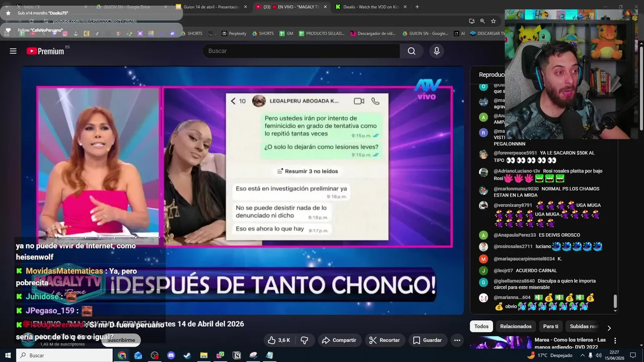Switch to GUION SN - Google Drive tab
This screenshot has height=362, width=644.
click(x=131, y=7)
